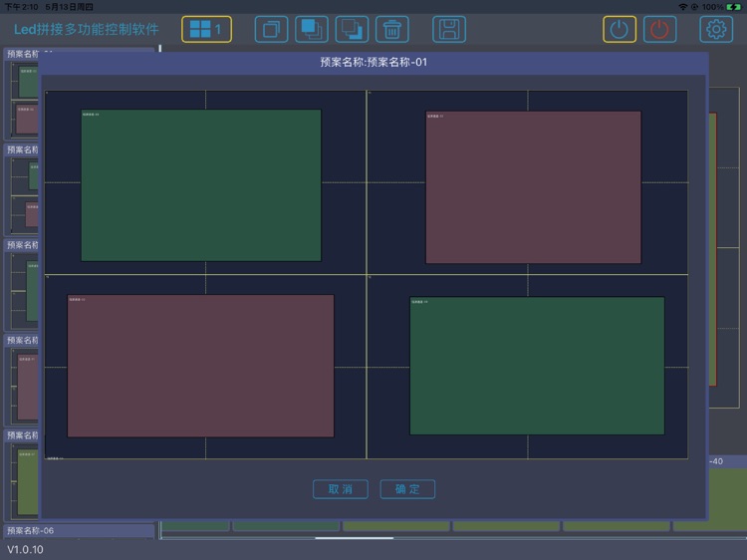
Task: Click the trash delete icon
Action: click(x=392, y=30)
